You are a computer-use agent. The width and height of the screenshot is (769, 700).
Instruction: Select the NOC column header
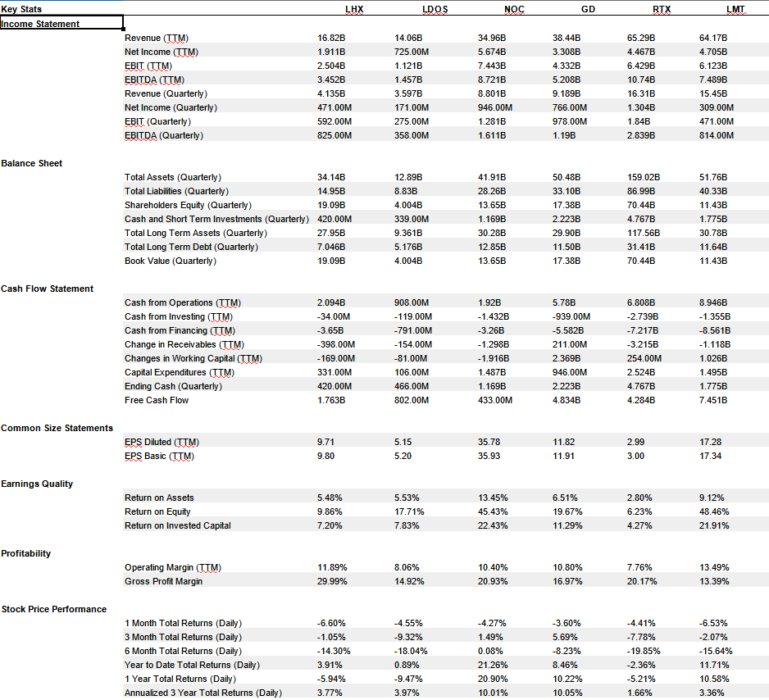click(514, 9)
